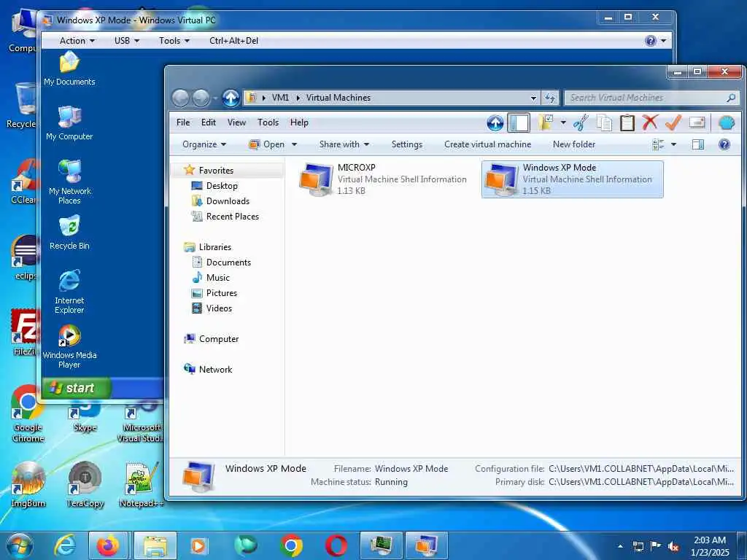This screenshot has height=560, width=747.
Task: Click the Cut scissors icon
Action: tap(580, 122)
